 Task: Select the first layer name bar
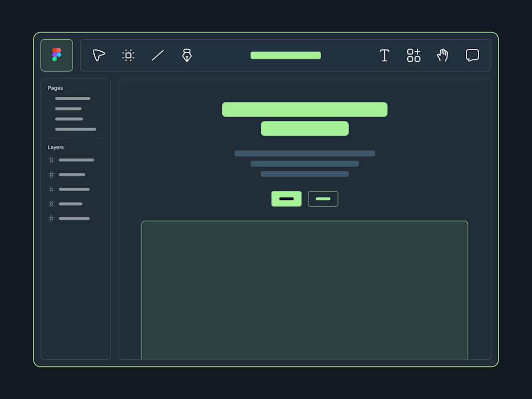[76, 160]
